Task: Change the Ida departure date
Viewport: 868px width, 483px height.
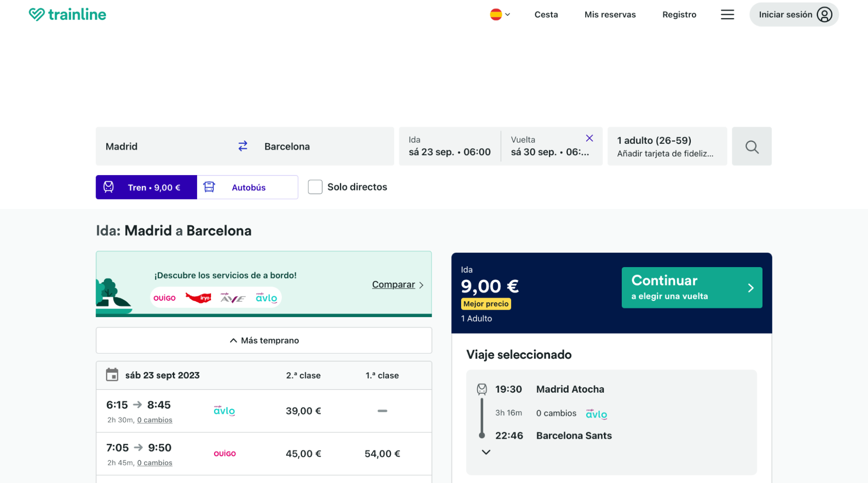Action: 449,146
